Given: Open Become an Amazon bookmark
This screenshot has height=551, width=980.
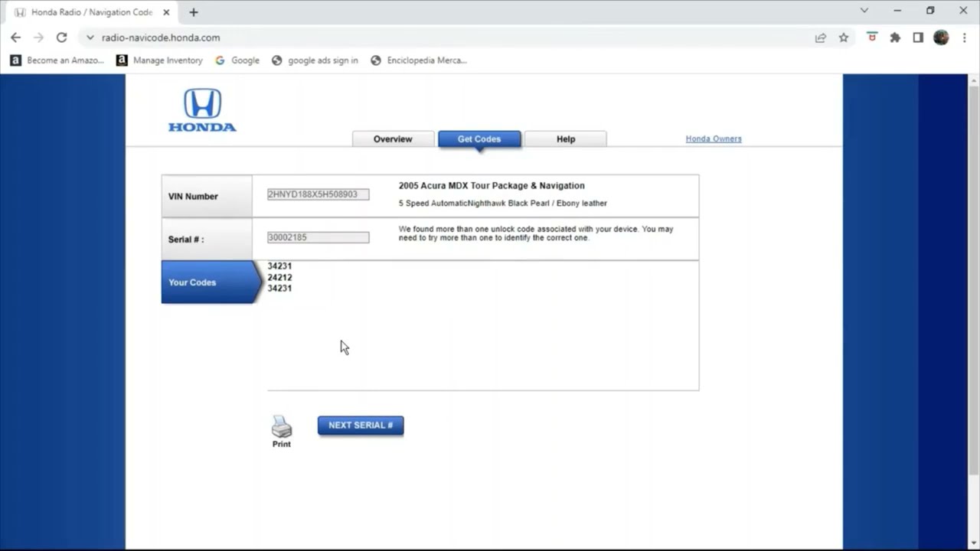Looking at the screenshot, I should [57, 60].
